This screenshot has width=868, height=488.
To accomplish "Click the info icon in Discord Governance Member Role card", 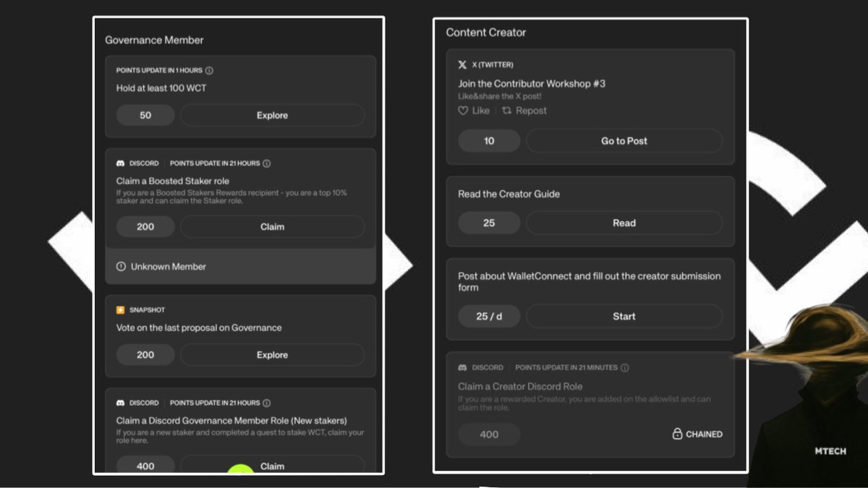I will pos(266,403).
